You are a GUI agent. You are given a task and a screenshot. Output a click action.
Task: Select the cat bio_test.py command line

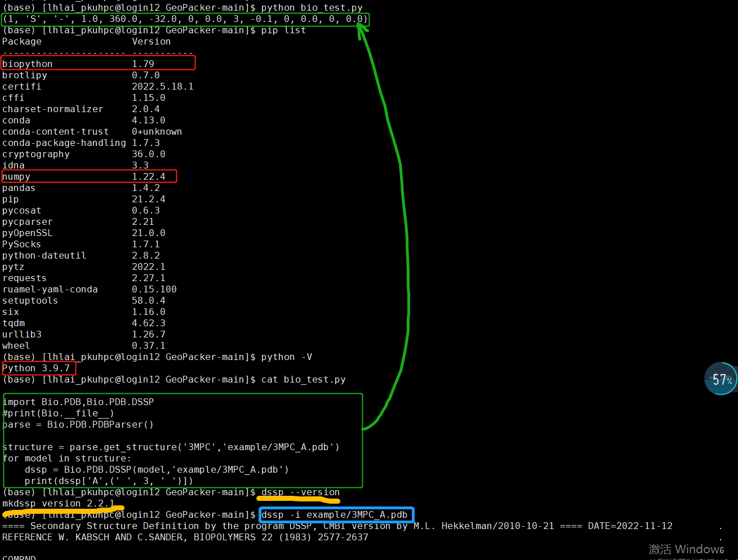click(303, 379)
